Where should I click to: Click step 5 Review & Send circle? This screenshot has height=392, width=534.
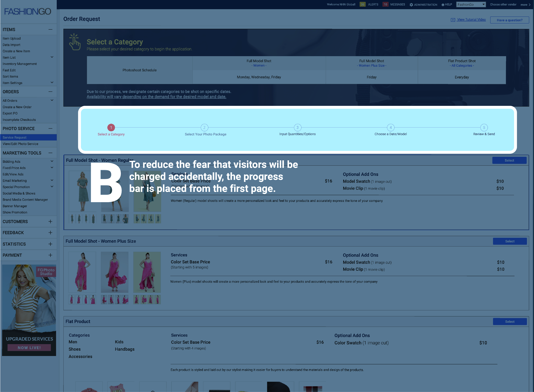pyautogui.click(x=484, y=127)
